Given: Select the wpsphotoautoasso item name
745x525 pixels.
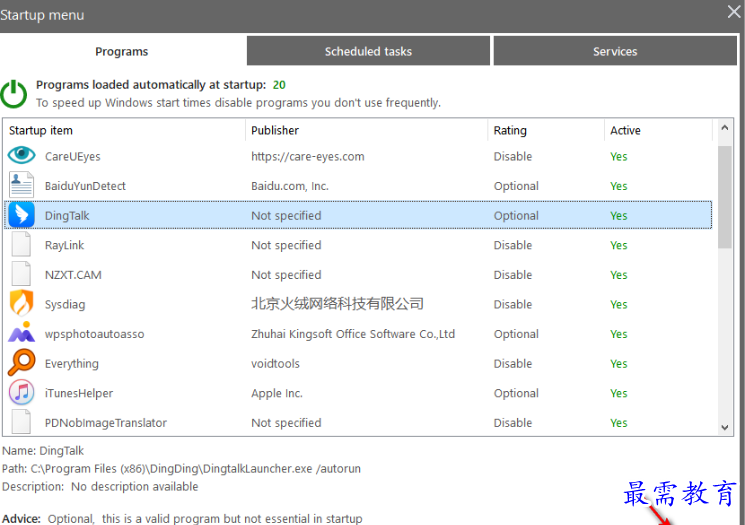Looking at the screenshot, I should click(x=95, y=334).
